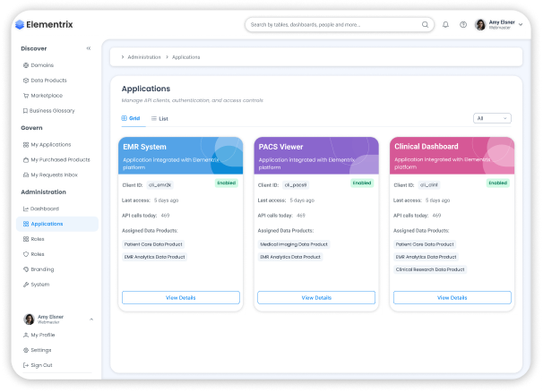Click Administration breadcrumb link

(x=144, y=57)
